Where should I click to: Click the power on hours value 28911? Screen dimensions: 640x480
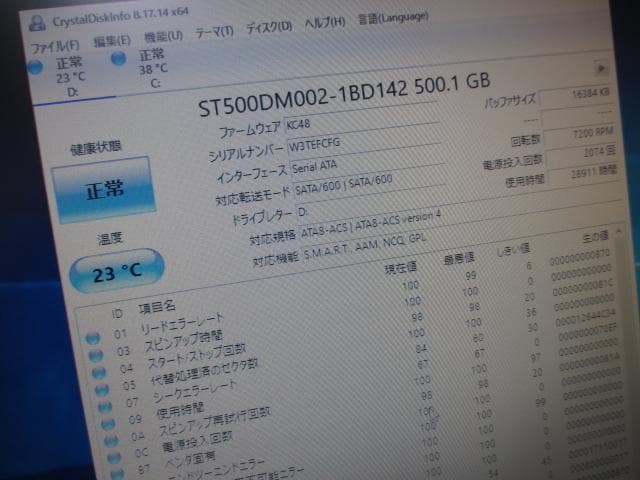click(x=584, y=173)
